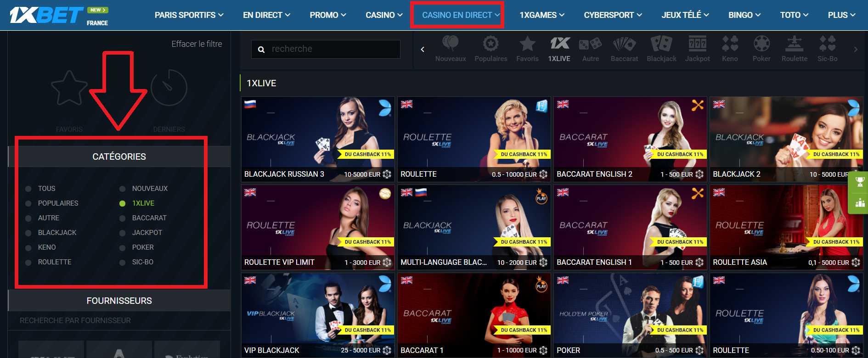Click the Recherche par fournisseur field
868x358 pixels.
(119, 320)
